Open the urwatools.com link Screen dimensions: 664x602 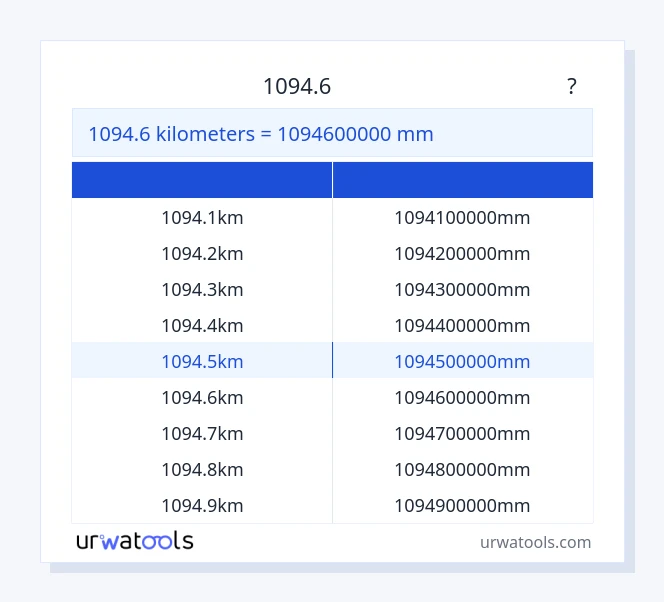tap(535, 542)
